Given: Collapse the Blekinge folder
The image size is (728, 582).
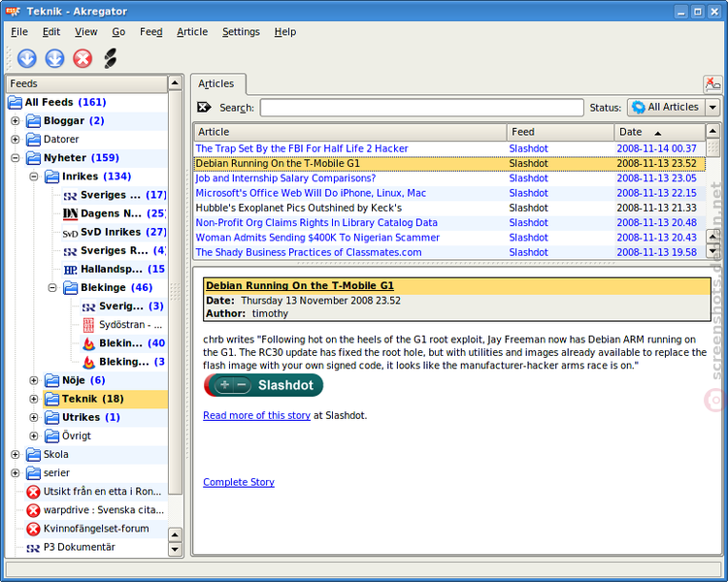Looking at the screenshot, I should tap(52, 288).
